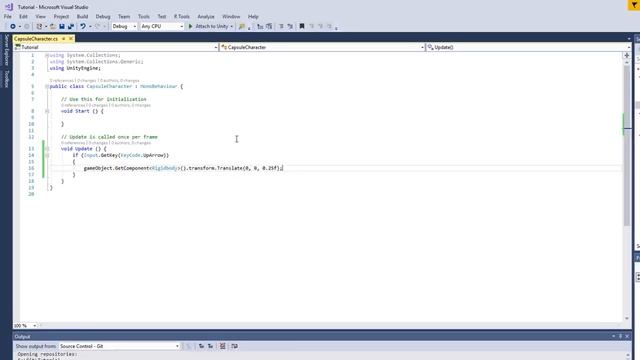Viewport: 640px width, 360px height.
Task: Click the using UnityEngine line
Action: click(x=75, y=68)
